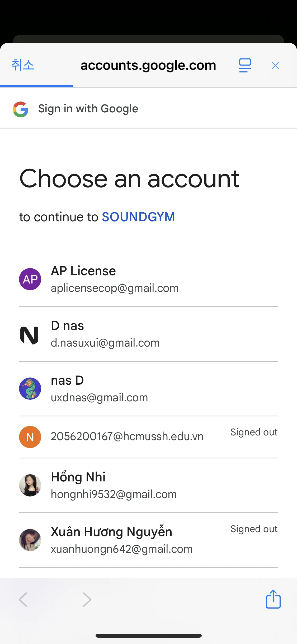The width and height of the screenshot is (297, 644).
Task: Tap the nas D dragon avatar
Action: click(x=30, y=389)
